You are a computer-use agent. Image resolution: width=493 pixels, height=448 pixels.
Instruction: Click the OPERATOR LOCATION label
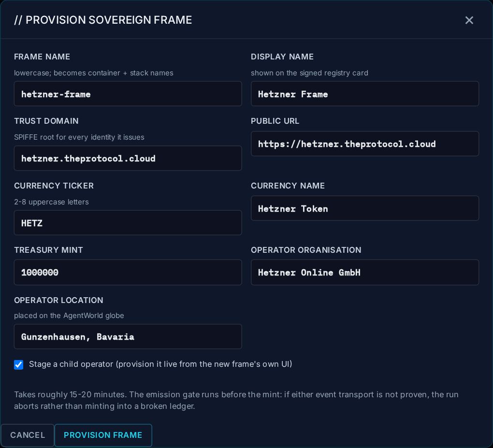click(x=58, y=300)
